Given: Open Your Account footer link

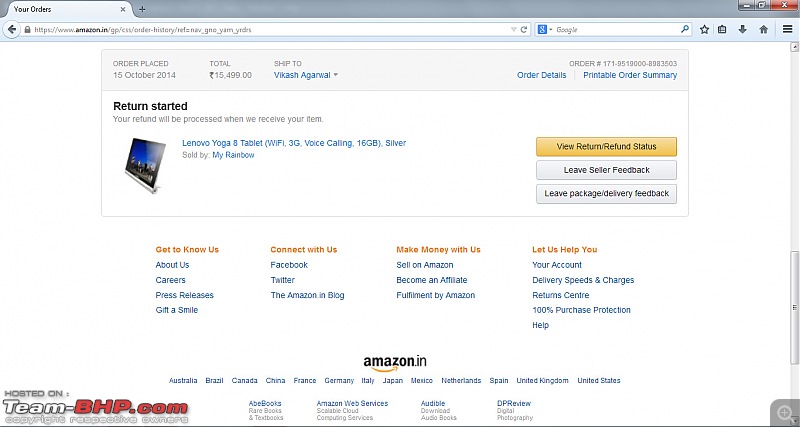Looking at the screenshot, I should (x=557, y=265).
